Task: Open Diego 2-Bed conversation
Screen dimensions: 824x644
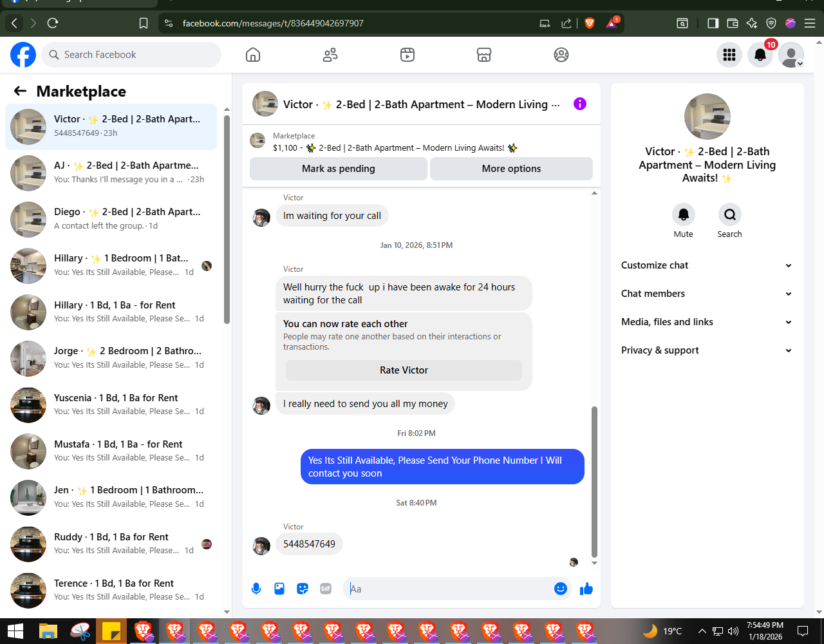Action: pyautogui.click(x=111, y=220)
